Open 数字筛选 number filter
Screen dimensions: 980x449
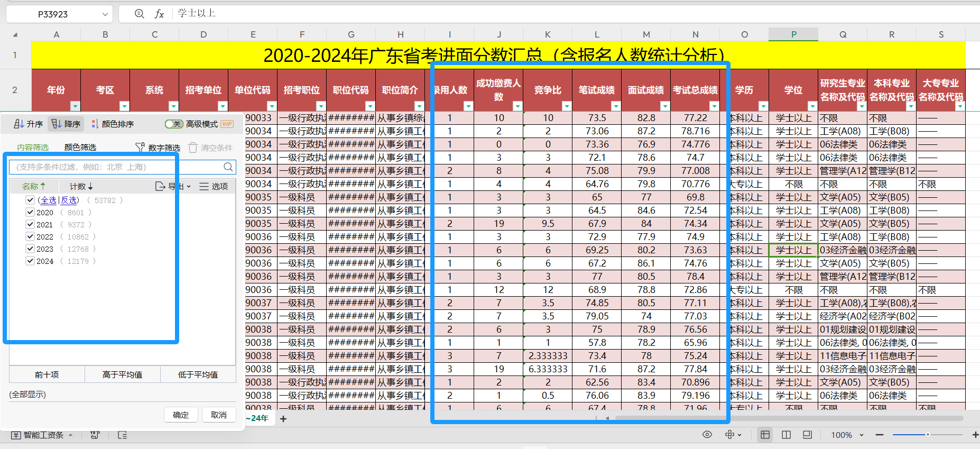point(158,148)
